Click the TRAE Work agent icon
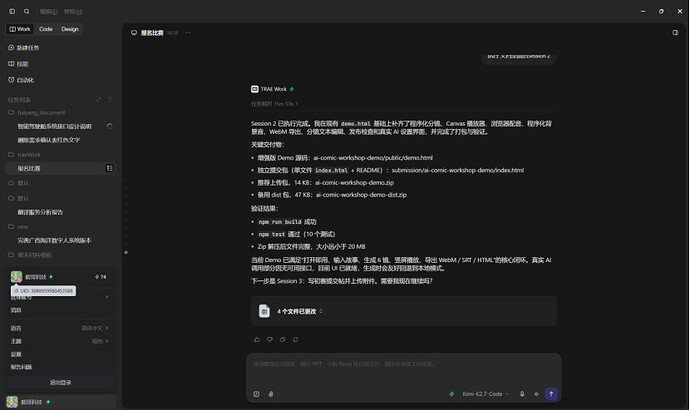Image resolution: width=690 pixels, height=410 pixels. pos(254,89)
